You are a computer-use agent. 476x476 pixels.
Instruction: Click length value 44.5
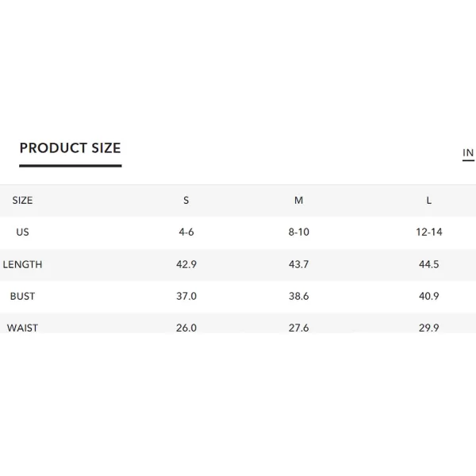click(x=429, y=264)
